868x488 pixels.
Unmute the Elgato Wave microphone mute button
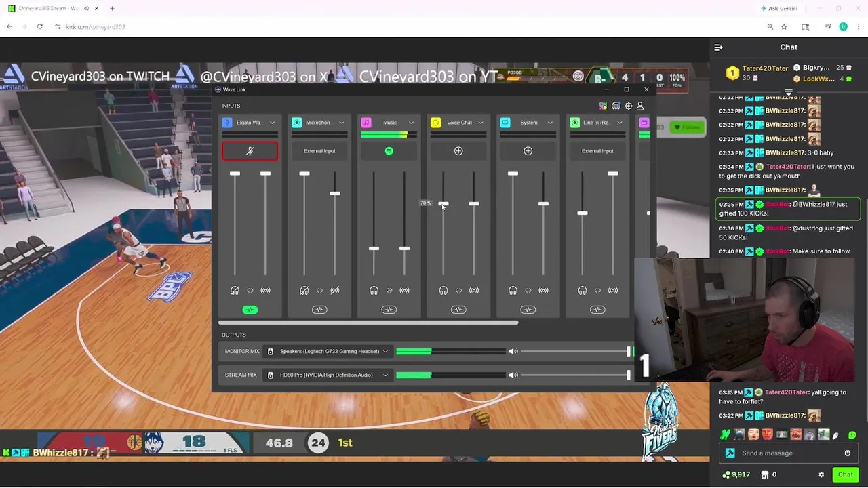[x=250, y=151]
